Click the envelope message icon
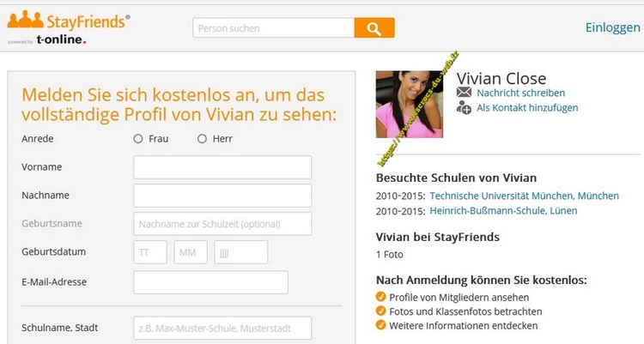This screenshot has height=344, width=644. click(x=465, y=92)
